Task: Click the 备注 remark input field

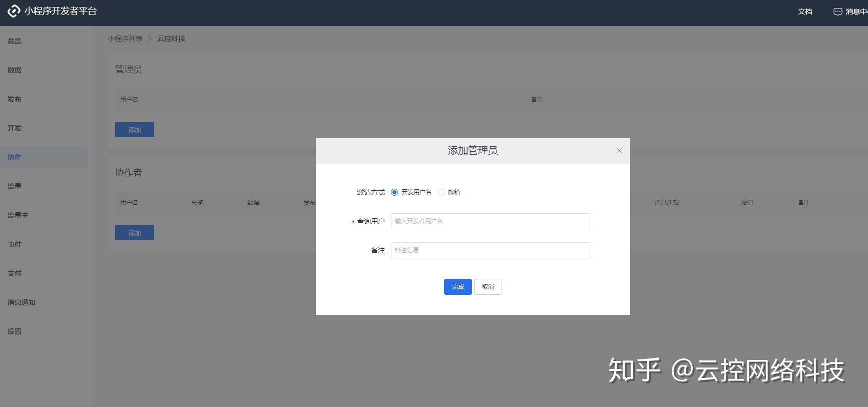Action: coord(491,250)
